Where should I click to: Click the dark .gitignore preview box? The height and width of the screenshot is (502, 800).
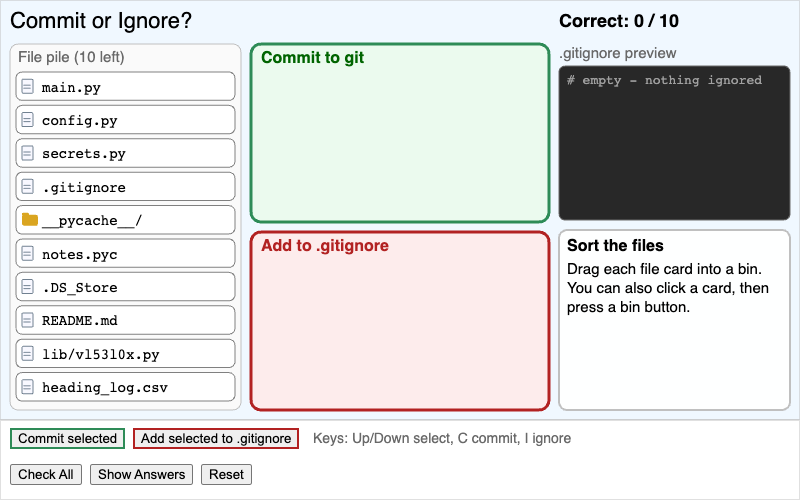[674, 143]
